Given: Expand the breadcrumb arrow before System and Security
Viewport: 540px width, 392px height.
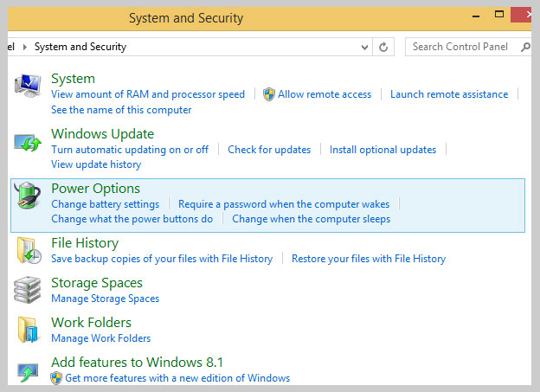Looking at the screenshot, I should click(25, 47).
